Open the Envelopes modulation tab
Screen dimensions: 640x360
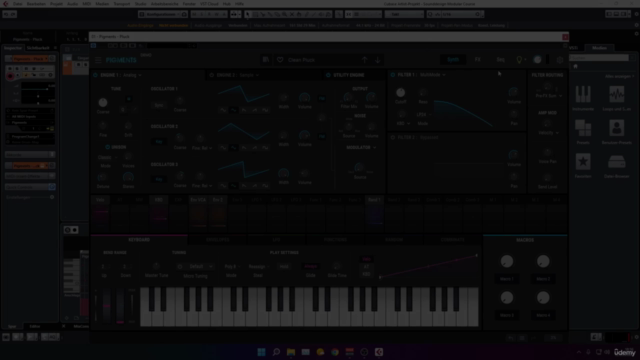coord(218,240)
